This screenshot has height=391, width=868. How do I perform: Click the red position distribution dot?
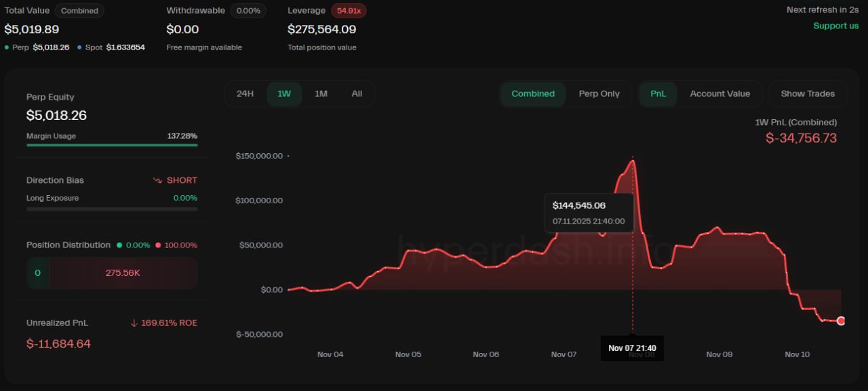click(159, 245)
